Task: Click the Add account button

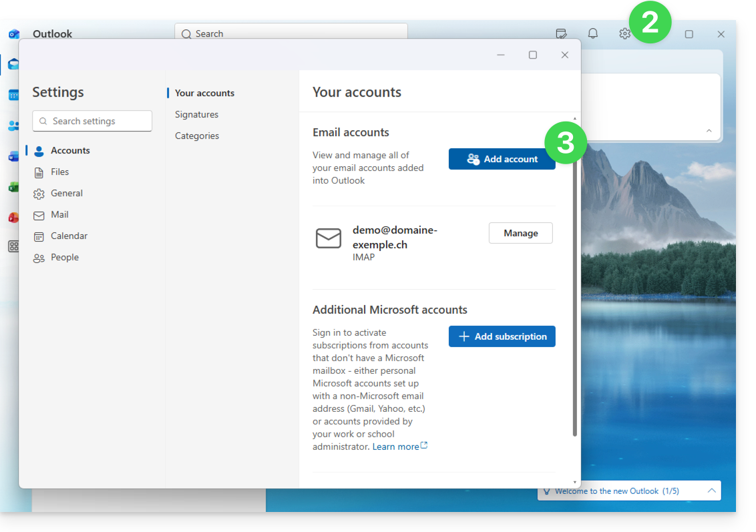Action: click(x=502, y=159)
